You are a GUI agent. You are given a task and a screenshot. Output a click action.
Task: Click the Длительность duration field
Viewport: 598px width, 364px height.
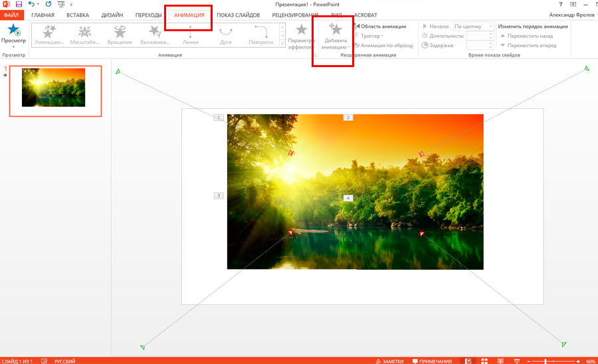coord(480,36)
